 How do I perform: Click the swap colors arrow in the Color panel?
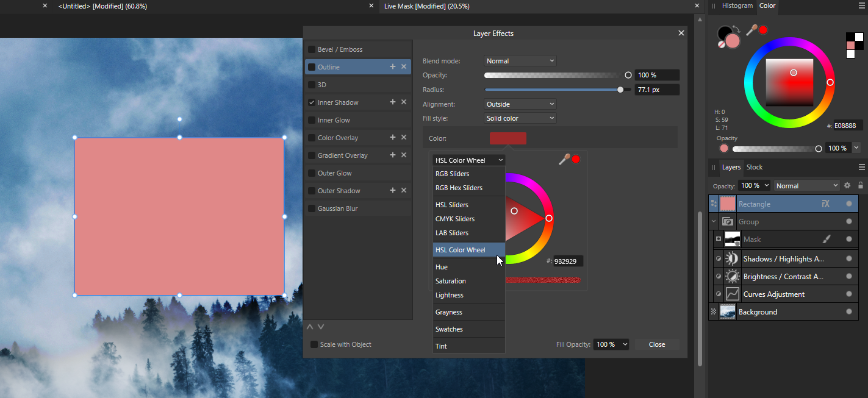736,29
